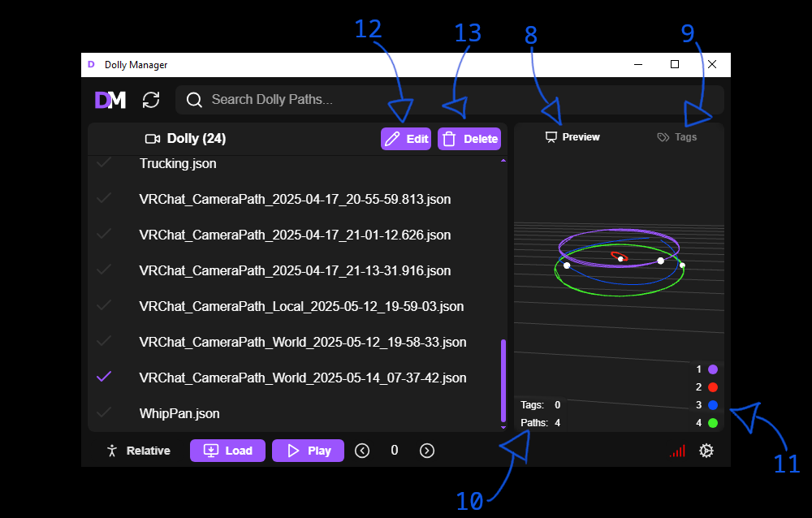This screenshot has height=518, width=812.
Task: Switch to the Tags tab
Action: pyautogui.click(x=677, y=137)
